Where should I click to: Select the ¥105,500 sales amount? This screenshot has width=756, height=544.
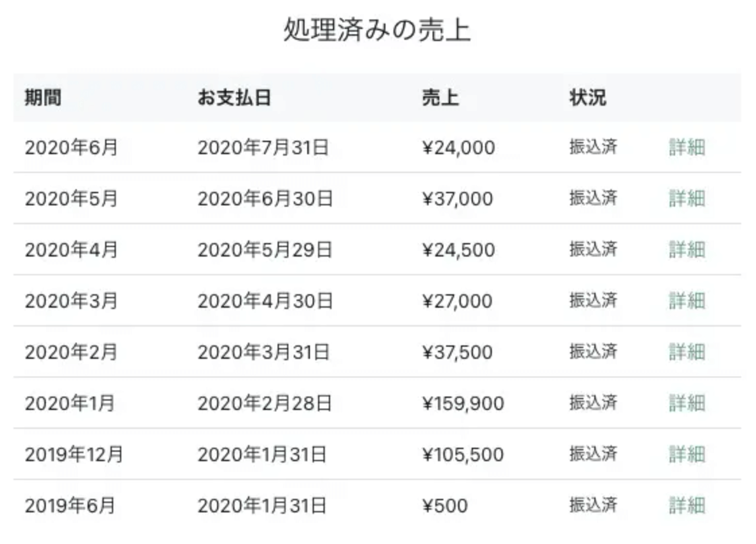463,454
